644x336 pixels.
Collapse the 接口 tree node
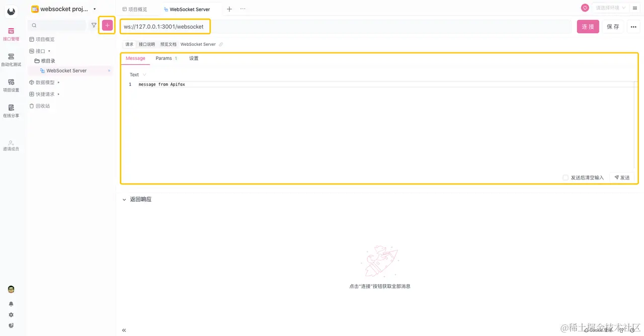point(49,51)
